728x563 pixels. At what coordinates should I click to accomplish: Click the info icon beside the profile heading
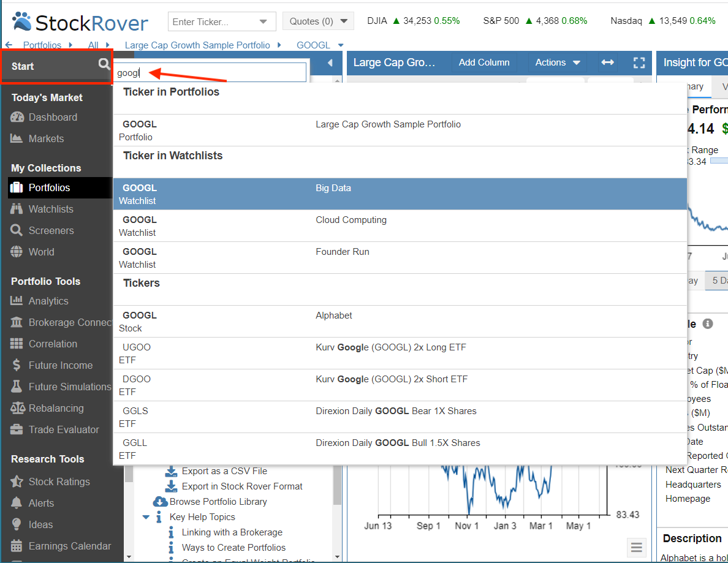[708, 323]
